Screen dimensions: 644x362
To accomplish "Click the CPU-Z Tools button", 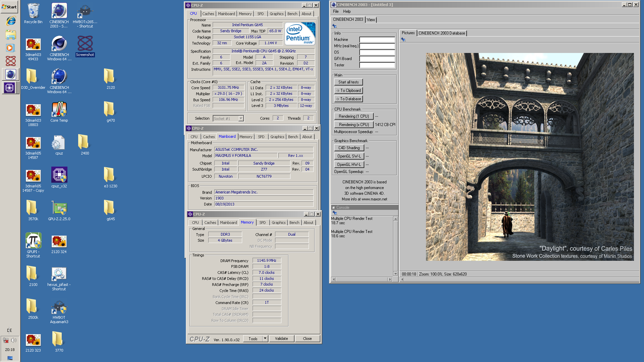I will (x=253, y=339).
